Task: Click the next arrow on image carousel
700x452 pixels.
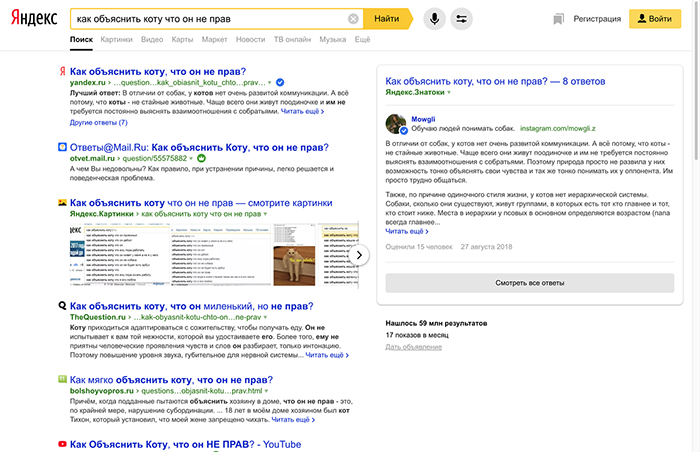Action: [x=361, y=255]
